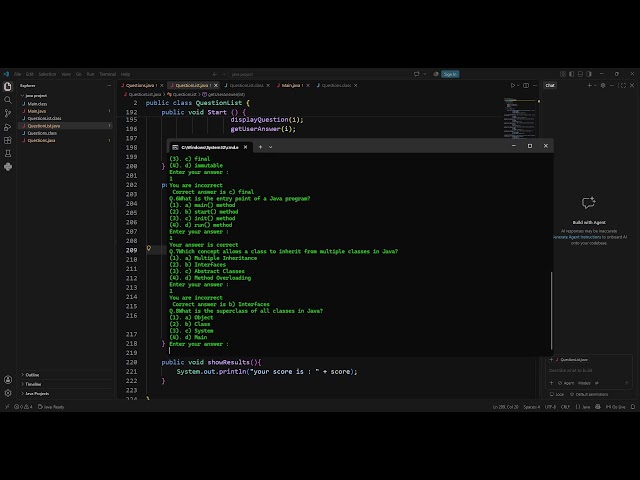
Task: Open the File menu
Action: point(18,74)
